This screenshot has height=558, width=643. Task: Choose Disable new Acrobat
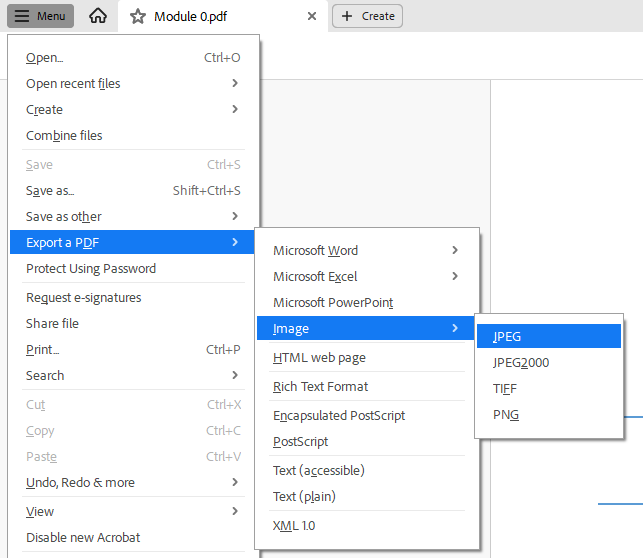[133, 538]
